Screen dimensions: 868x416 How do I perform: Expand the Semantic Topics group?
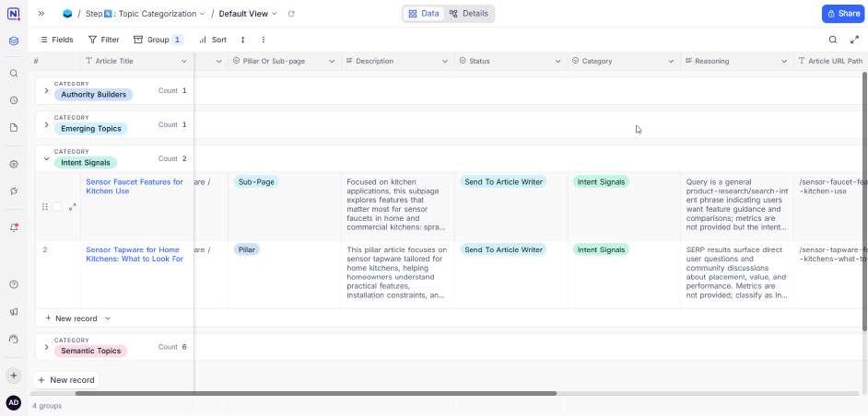(46, 347)
